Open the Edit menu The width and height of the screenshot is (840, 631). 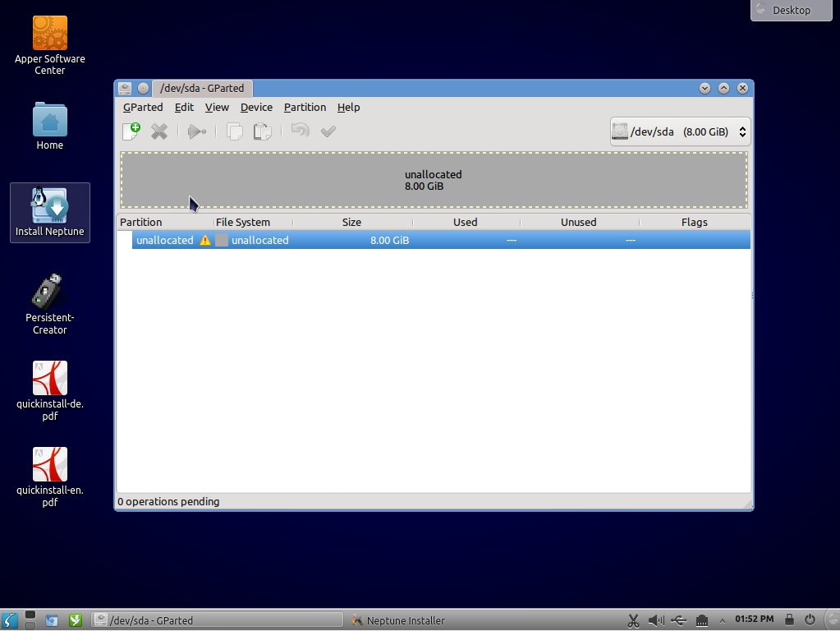184,108
